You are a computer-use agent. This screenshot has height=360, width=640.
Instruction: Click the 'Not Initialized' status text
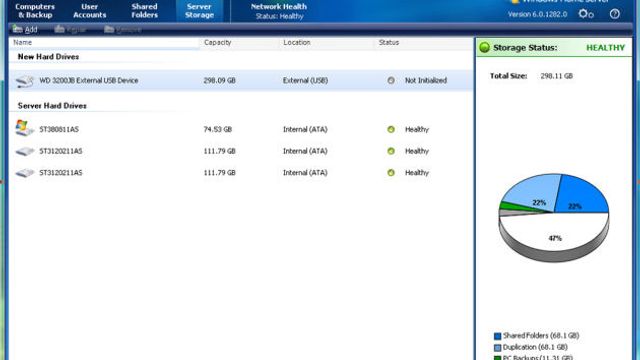[x=426, y=80]
